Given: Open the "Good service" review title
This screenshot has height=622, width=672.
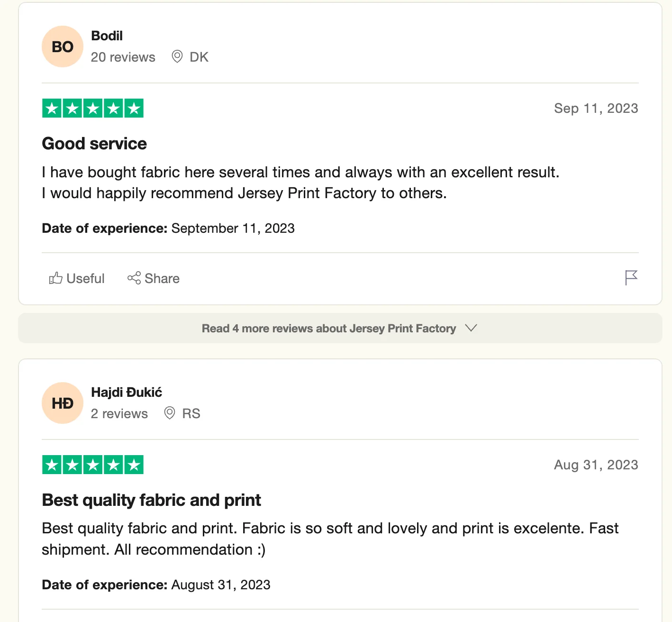Looking at the screenshot, I should [94, 144].
